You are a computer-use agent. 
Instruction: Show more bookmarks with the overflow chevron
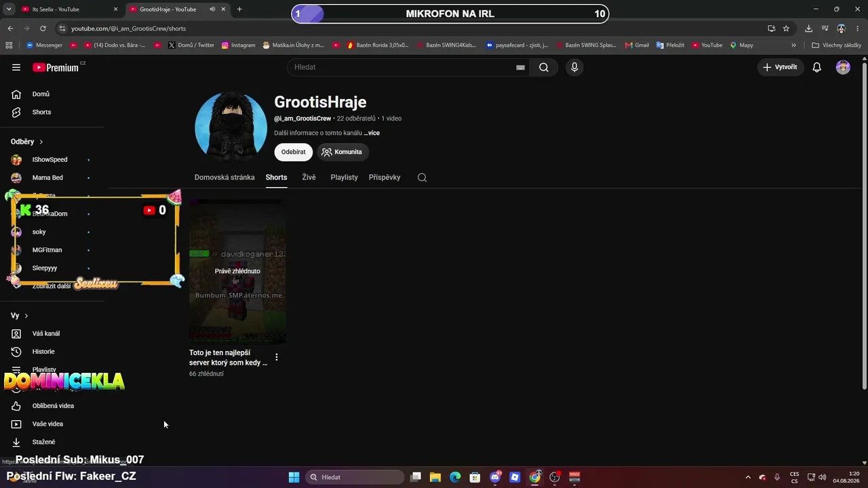pyautogui.click(x=793, y=45)
